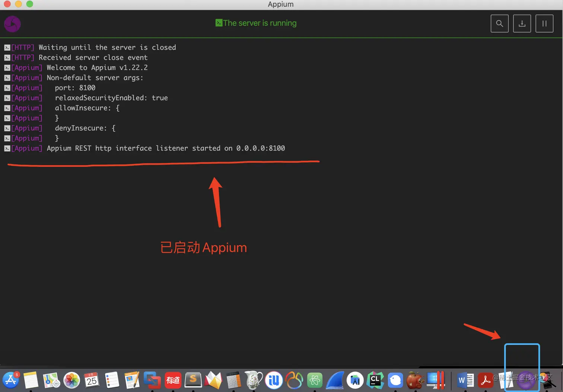The image size is (563, 392).
Task: Open the colorful polygon app icon in dock
Action: point(213,380)
